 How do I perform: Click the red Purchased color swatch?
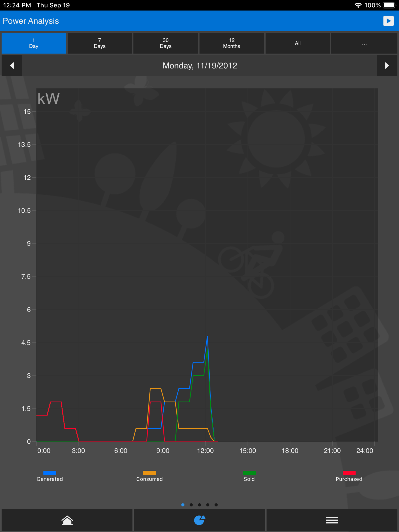pos(349,473)
